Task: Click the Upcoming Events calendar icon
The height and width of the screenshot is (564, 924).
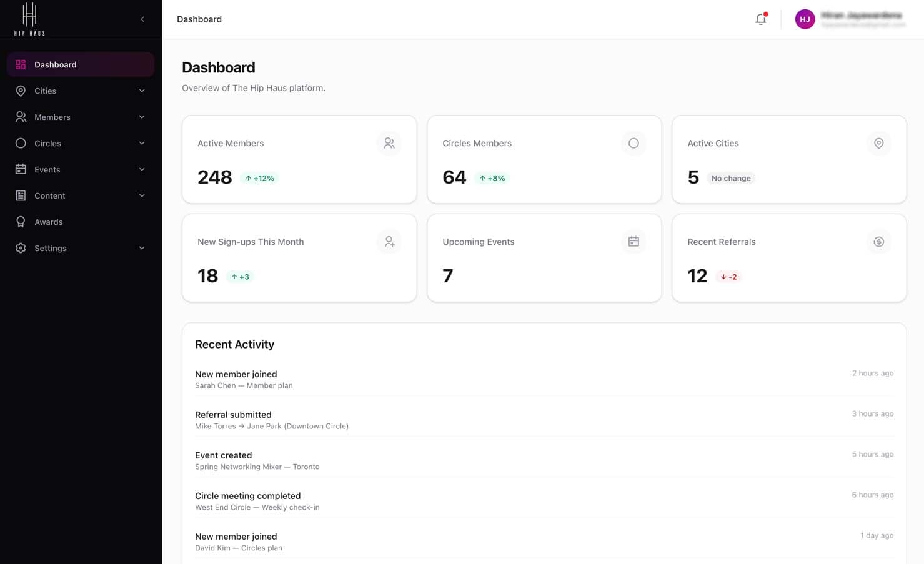Action: [x=633, y=242]
